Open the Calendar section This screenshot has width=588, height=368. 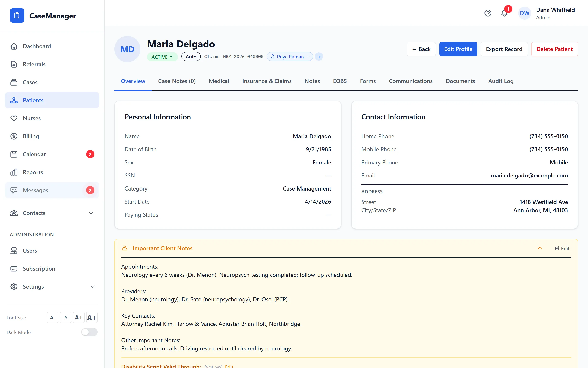coord(52,154)
